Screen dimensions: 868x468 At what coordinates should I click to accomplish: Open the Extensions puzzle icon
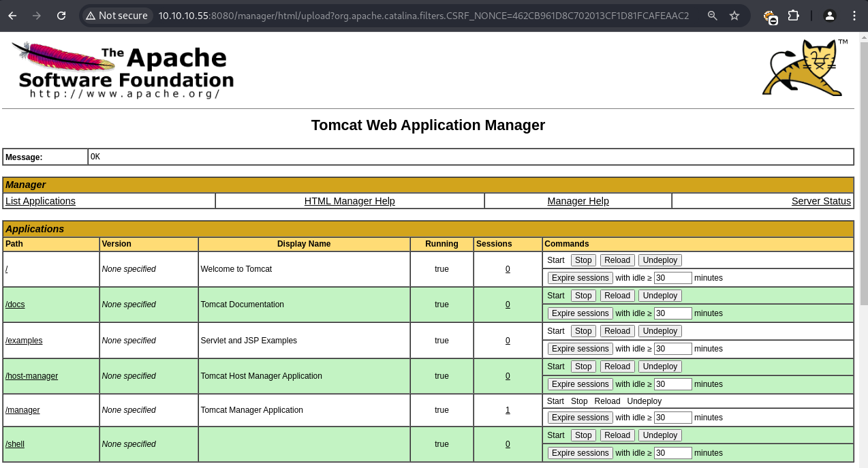click(793, 15)
